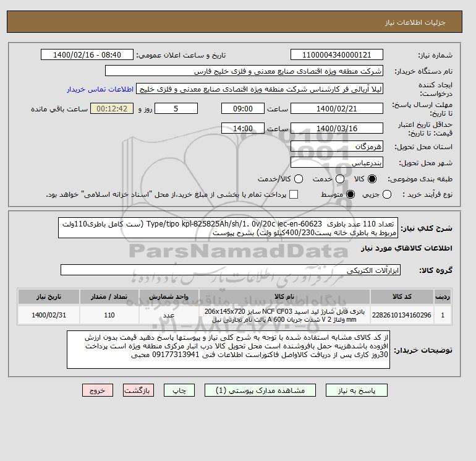Viewport: 476px width, 461px height.
Task: Click the buyer organization name field
Action: point(244,71)
